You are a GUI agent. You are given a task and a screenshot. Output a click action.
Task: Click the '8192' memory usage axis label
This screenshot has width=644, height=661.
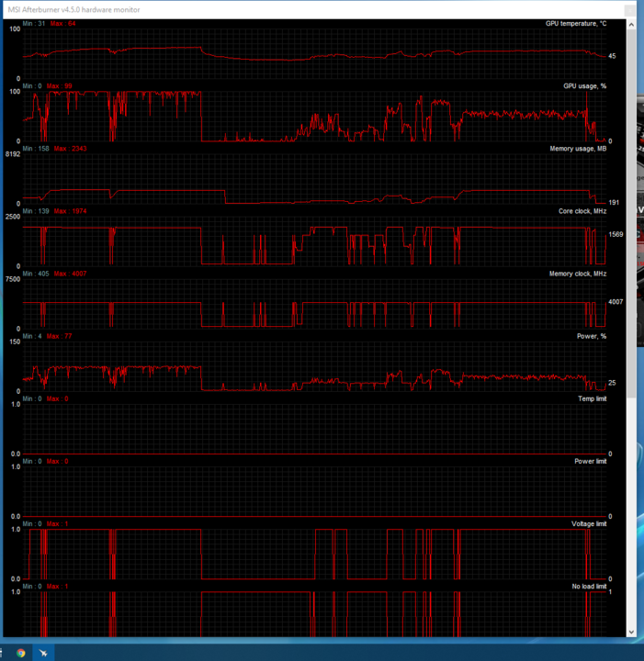13,154
